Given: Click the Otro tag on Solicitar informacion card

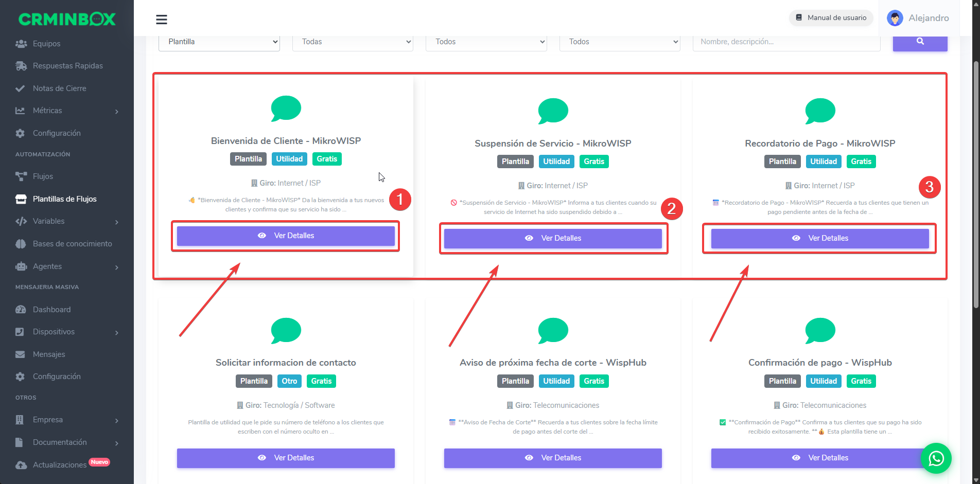Looking at the screenshot, I should (289, 381).
